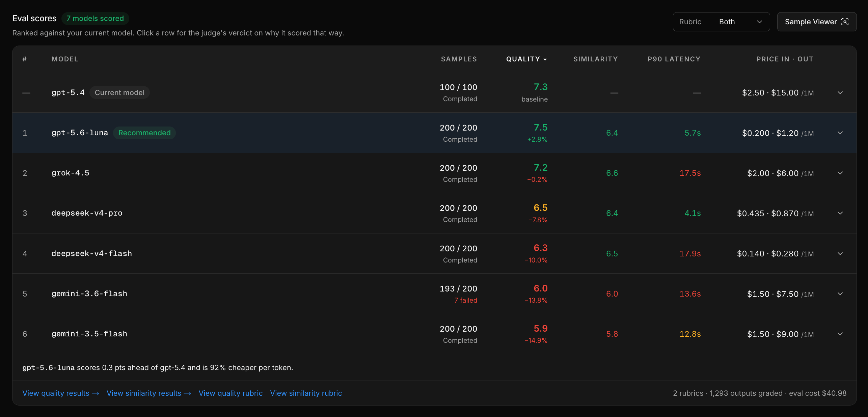Screen dimensions: 868x417
Task: Click the 17.5s latency value
Action: click(690, 173)
